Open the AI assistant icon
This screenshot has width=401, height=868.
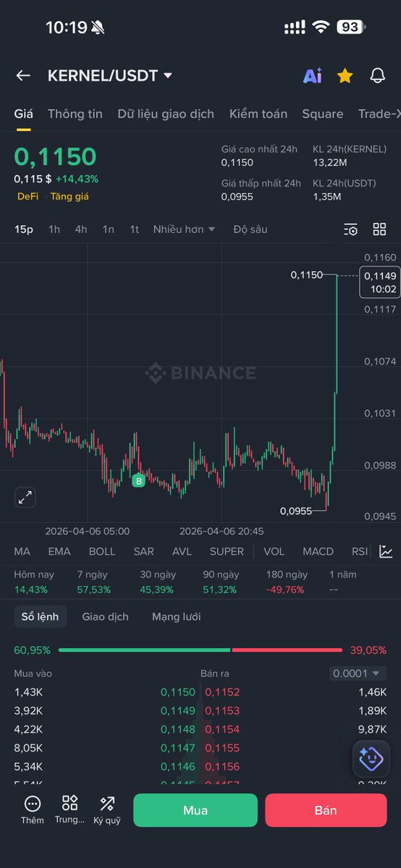click(x=312, y=75)
